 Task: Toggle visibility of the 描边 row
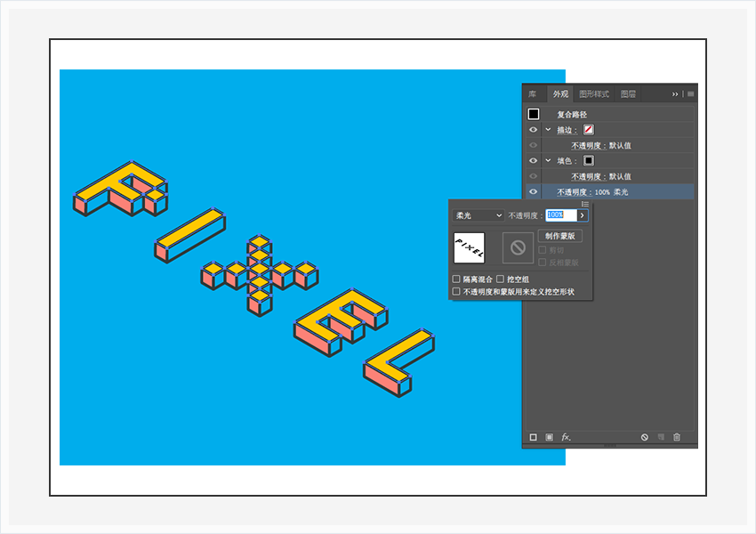pyautogui.click(x=534, y=130)
